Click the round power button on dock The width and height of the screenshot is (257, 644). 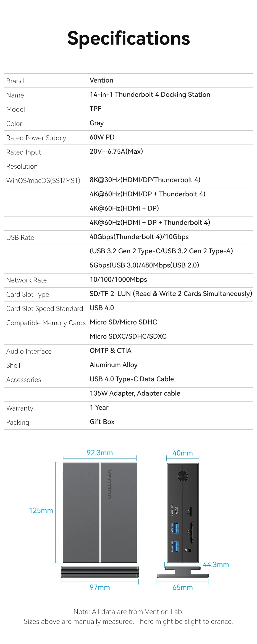(183, 476)
